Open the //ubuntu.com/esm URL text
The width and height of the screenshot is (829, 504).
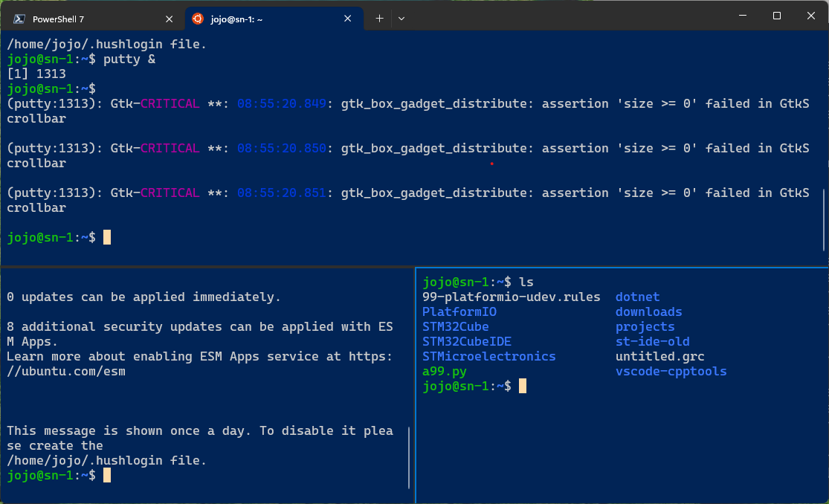pos(65,372)
